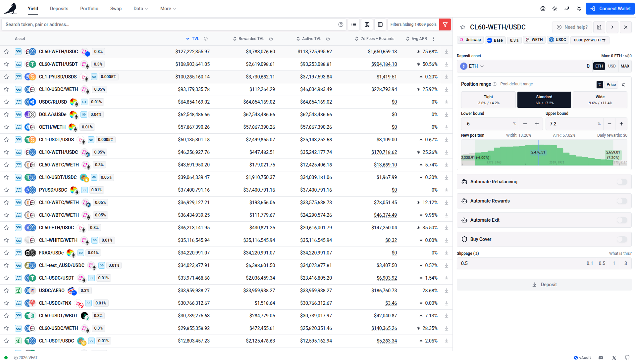Enable Automate Exit switch

point(622,220)
